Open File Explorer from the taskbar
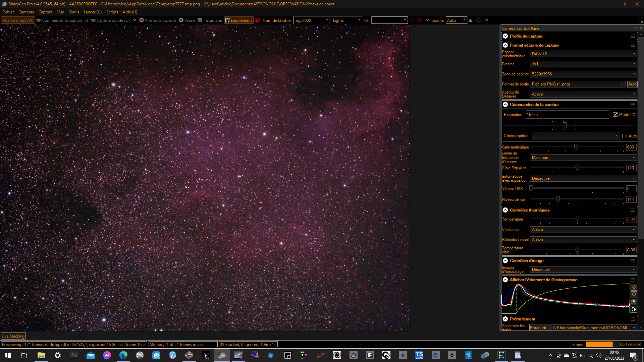This screenshot has height=362, width=644. click(41, 355)
